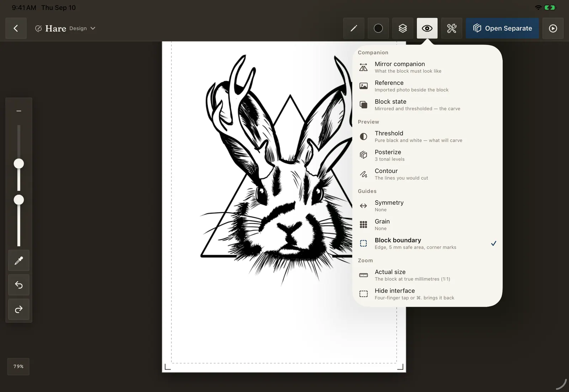The height and width of the screenshot is (392, 569).
Task: Click the Mirror companion flip icon
Action: pos(363,67)
